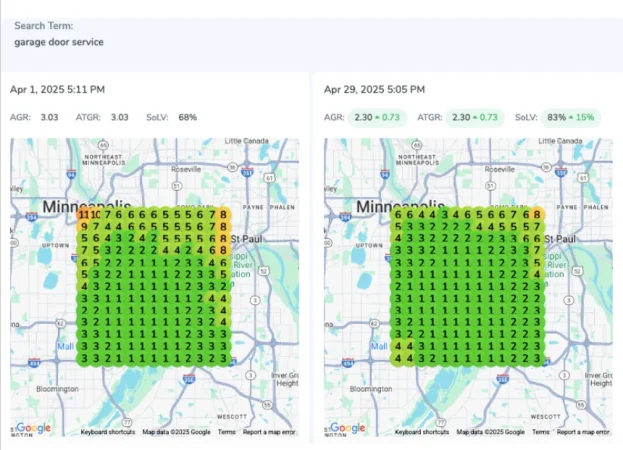Viewport: 623px width, 450px height.
Task: Click the route 55 shield on right map
Action: tap(581, 405)
